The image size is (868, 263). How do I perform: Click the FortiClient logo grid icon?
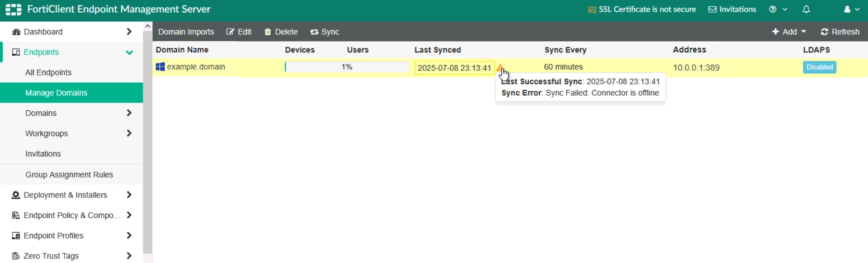[x=14, y=9]
